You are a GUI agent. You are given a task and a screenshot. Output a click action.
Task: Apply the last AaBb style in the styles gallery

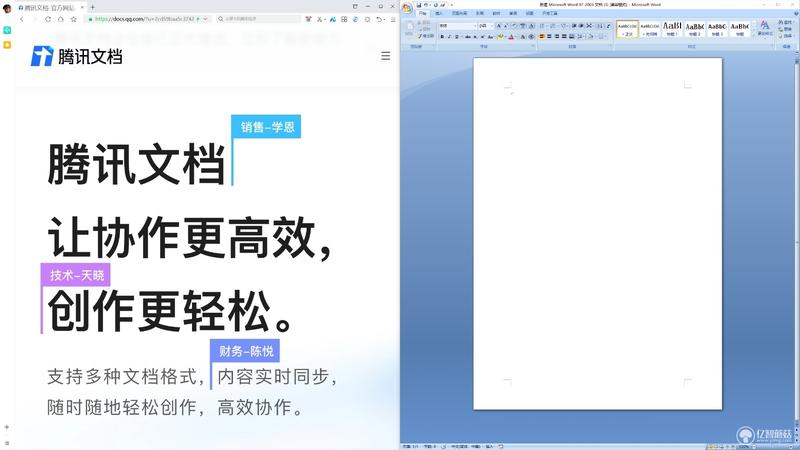coord(739,29)
